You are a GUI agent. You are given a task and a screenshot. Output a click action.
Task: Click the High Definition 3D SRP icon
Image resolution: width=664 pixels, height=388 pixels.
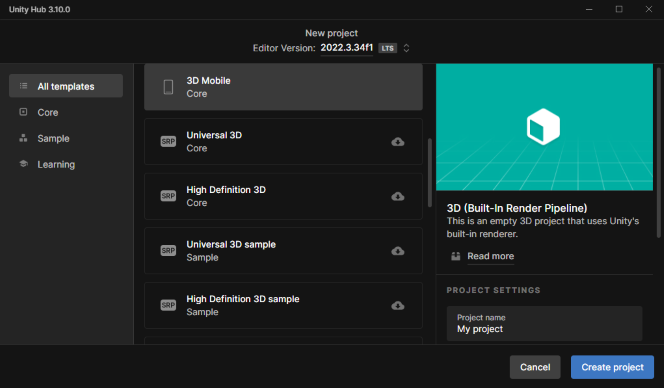click(168, 196)
